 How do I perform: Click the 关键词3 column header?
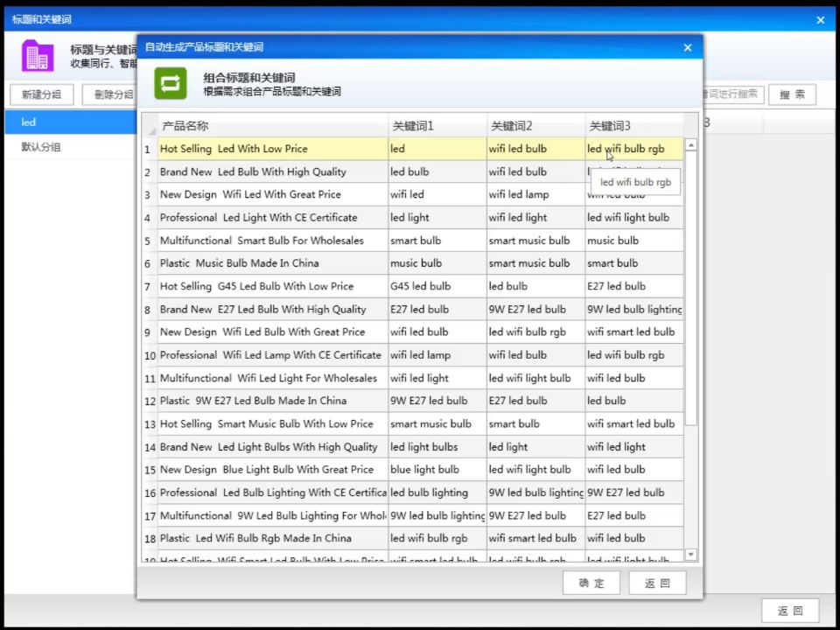click(x=635, y=126)
